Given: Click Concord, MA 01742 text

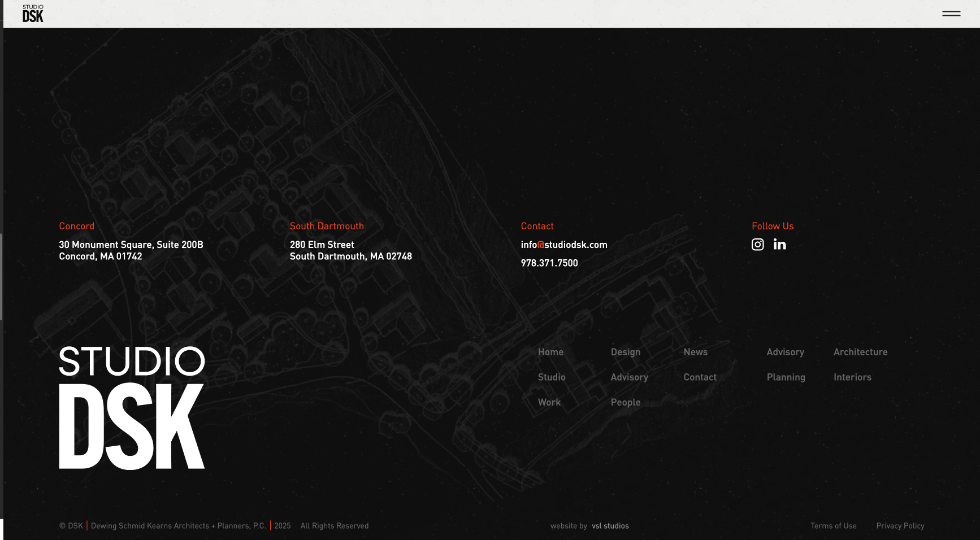Looking at the screenshot, I should coord(101,256).
